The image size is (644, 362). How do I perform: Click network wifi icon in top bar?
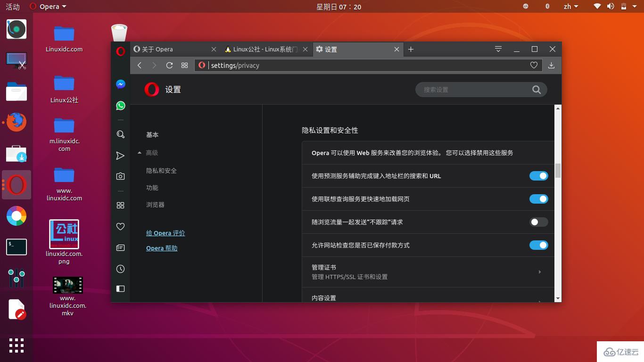tap(597, 7)
